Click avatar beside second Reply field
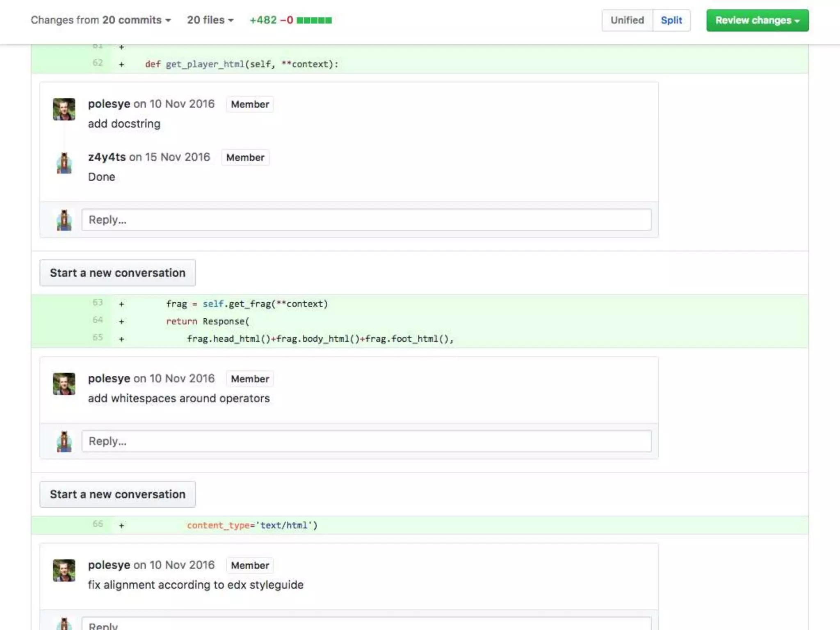This screenshot has height=630, width=840. [x=64, y=442]
